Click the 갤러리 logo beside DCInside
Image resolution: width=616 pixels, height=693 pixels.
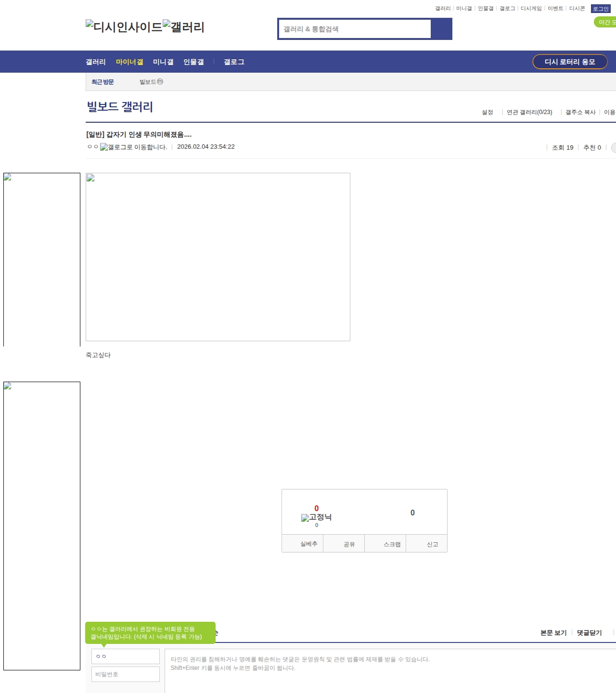tap(183, 27)
